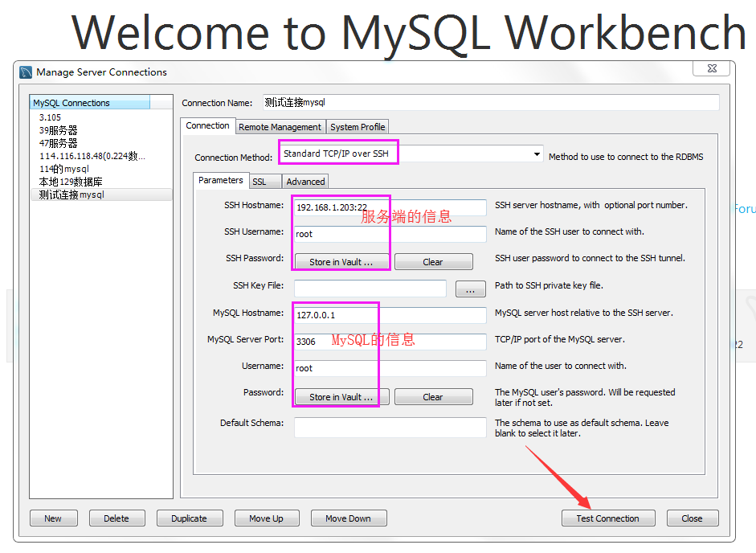The height and width of the screenshot is (553, 756).
Task: Store SSH password in vault
Action: tap(341, 262)
